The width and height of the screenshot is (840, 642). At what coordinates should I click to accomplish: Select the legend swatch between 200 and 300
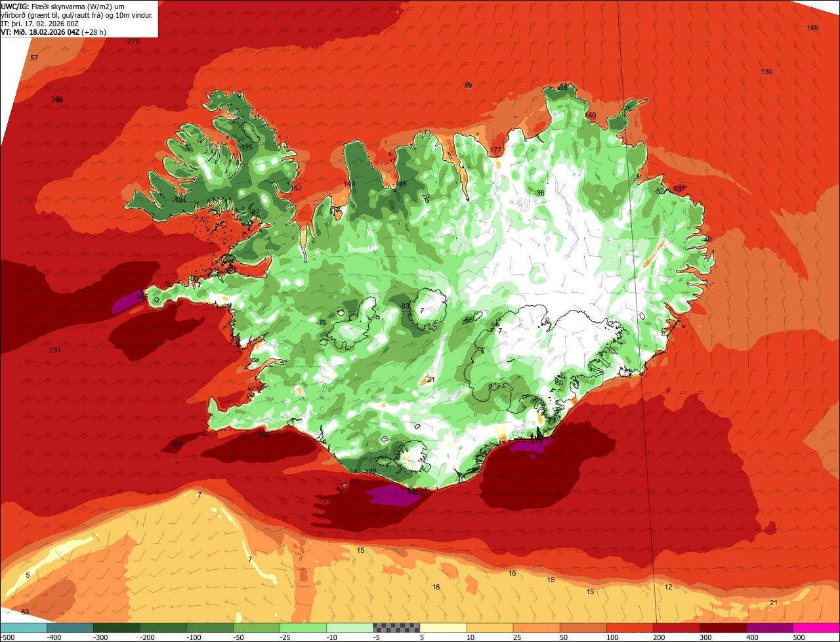[x=676, y=628]
